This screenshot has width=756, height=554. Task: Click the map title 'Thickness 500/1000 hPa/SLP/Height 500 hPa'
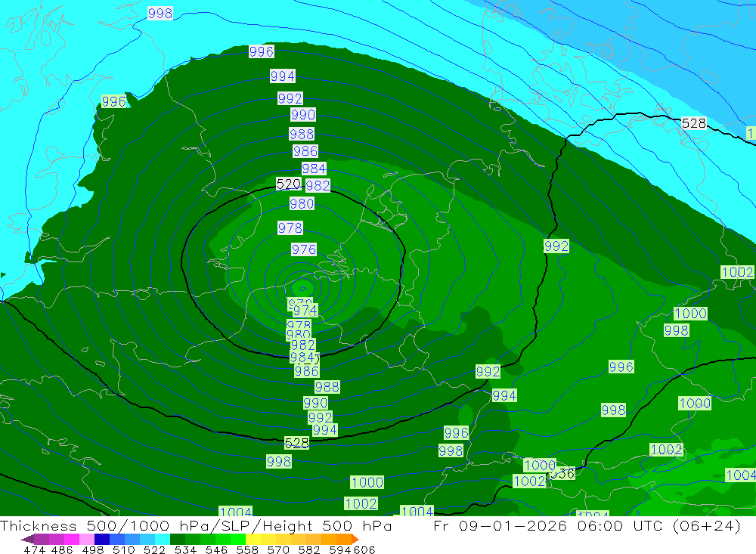(x=196, y=525)
